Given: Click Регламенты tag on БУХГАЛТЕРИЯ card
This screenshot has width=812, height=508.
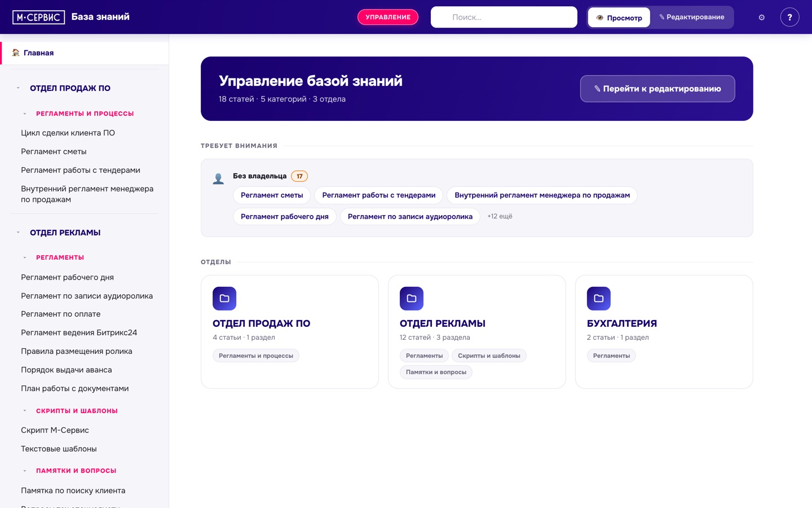Looking at the screenshot, I should 611,356.
